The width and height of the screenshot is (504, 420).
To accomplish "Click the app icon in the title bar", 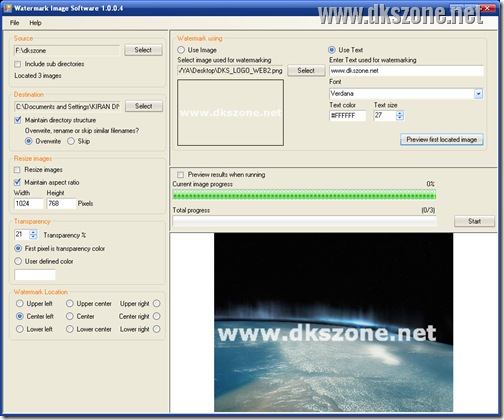I will tap(8, 8).
